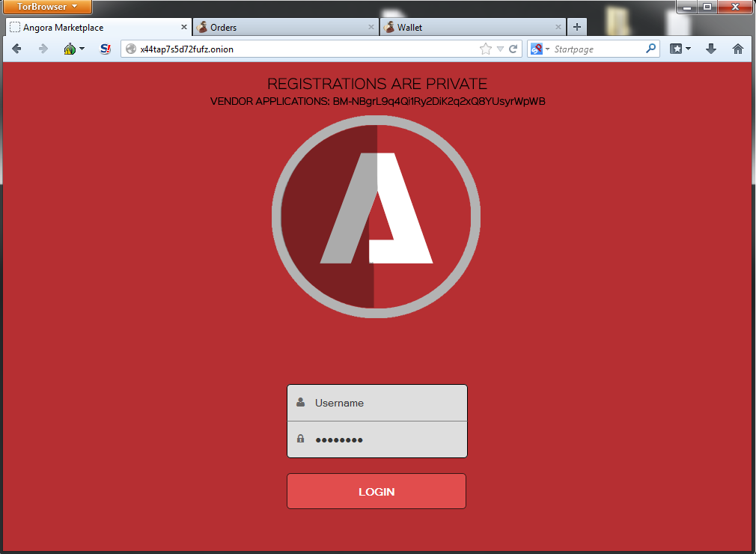Click the Angora A logo

(x=376, y=216)
